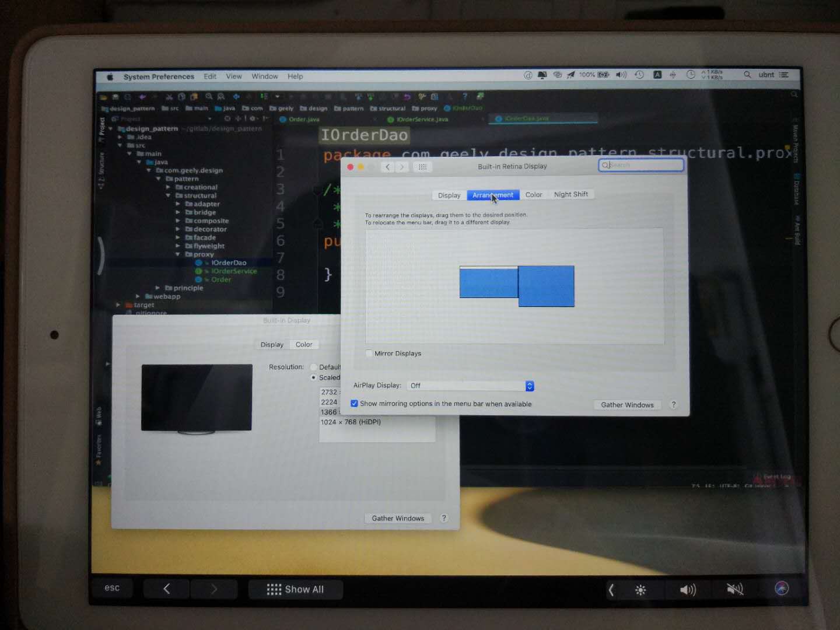Image resolution: width=840 pixels, height=630 pixels.
Task: Click forward arrow in Built-in Retina Display toolbar
Action: [402, 167]
